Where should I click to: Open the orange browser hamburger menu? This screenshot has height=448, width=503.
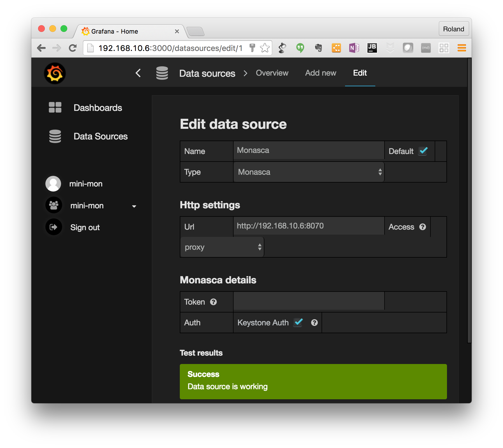pos(462,48)
